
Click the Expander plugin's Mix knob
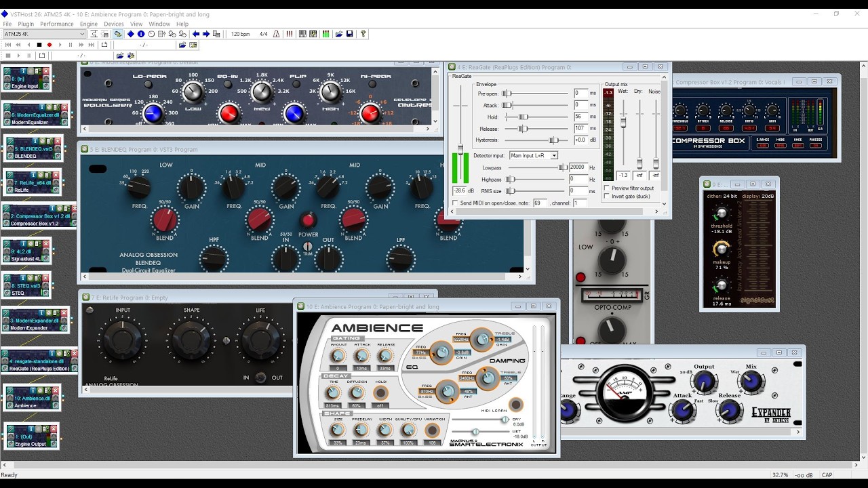(750, 382)
